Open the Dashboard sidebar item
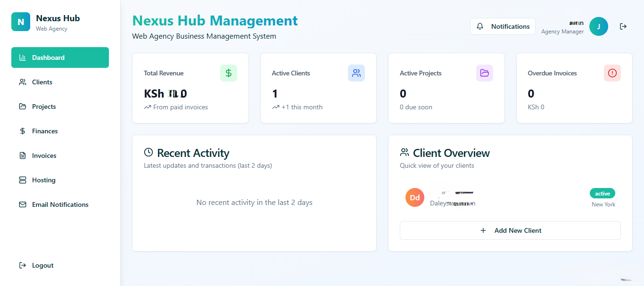This screenshot has width=644, height=286. [60, 57]
